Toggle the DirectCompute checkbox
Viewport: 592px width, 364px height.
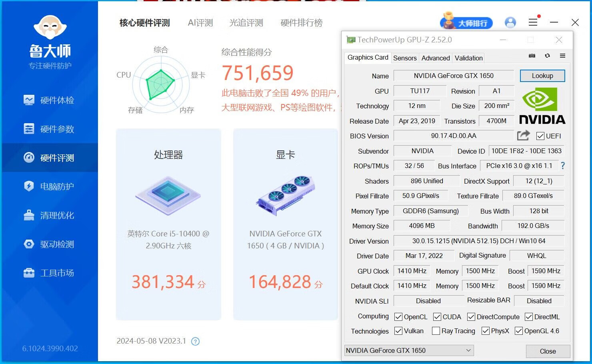point(471,317)
